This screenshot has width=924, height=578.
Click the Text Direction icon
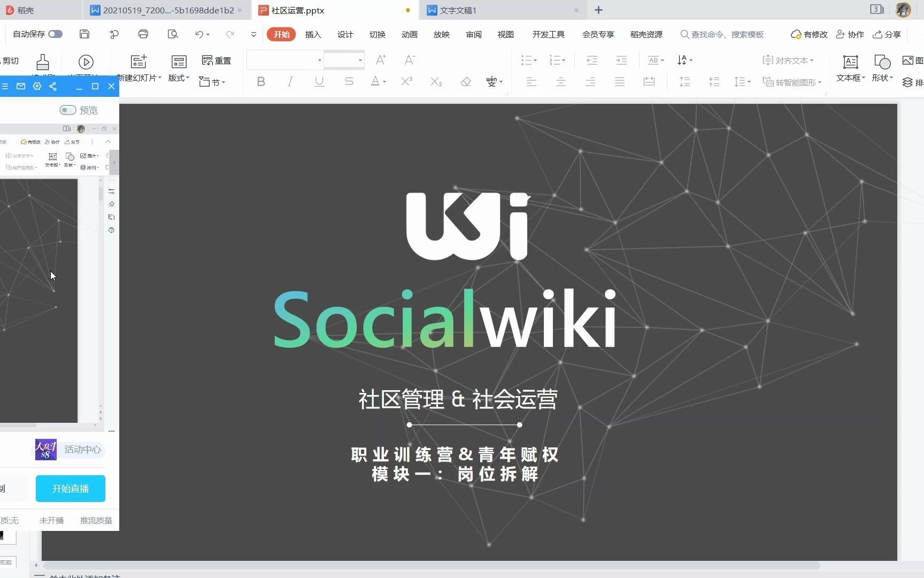click(x=684, y=60)
